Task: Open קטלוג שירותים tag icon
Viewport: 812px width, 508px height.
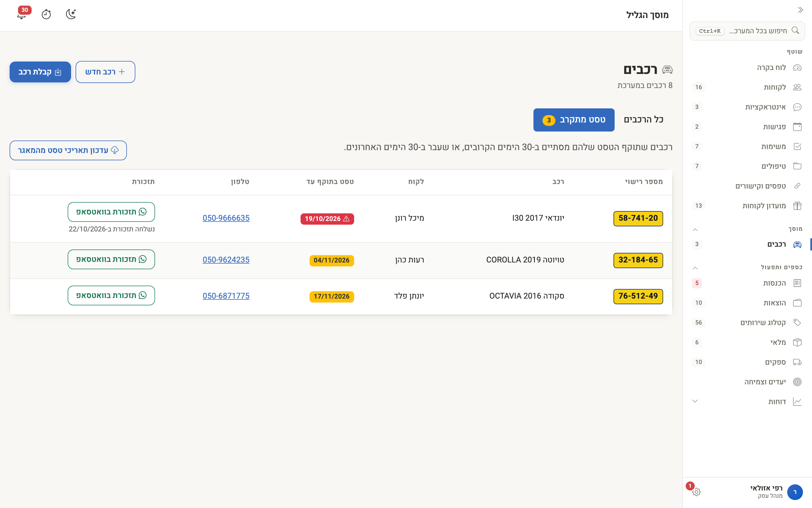Action: (x=797, y=323)
